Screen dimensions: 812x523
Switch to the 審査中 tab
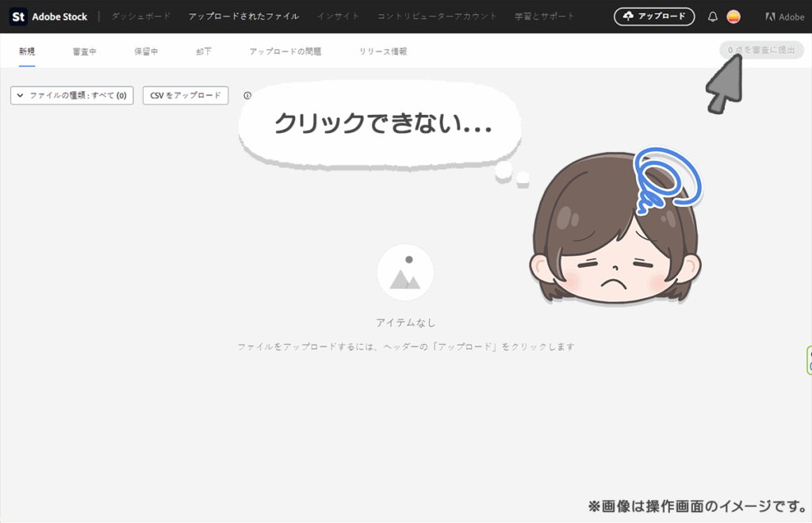click(x=84, y=52)
